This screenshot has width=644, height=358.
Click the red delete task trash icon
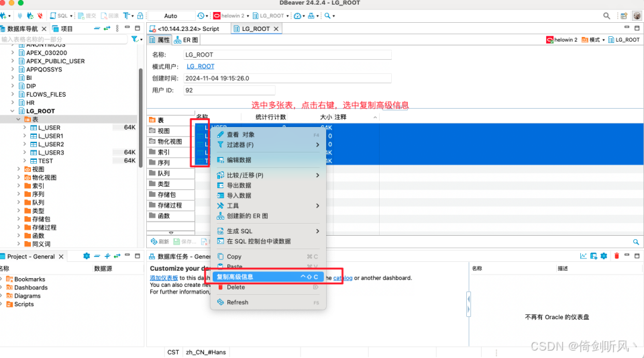pyautogui.click(x=616, y=256)
